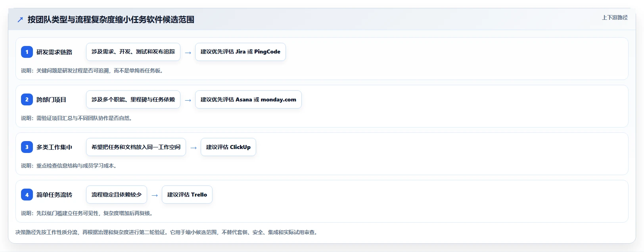Click the 希望把任务和文档放入同一工作空间 box
The width and height of the screenshot is (644, 252).
pos(136,147)
